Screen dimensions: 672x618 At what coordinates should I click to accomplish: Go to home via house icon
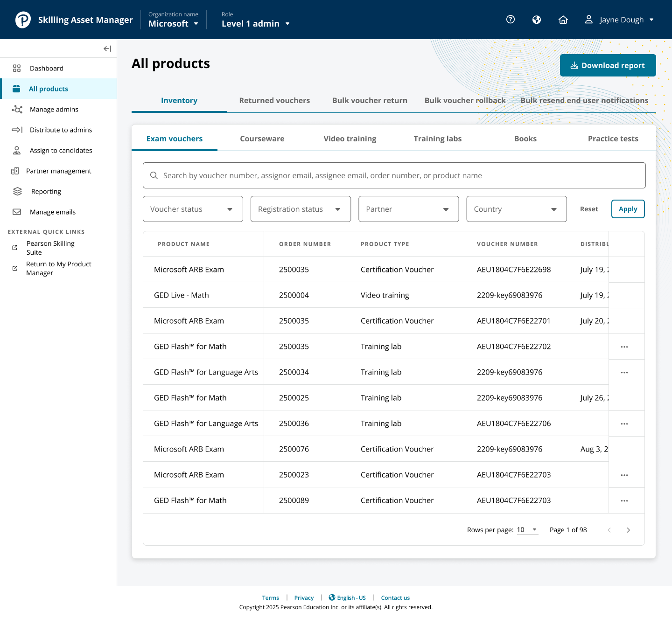pos(563,20)
